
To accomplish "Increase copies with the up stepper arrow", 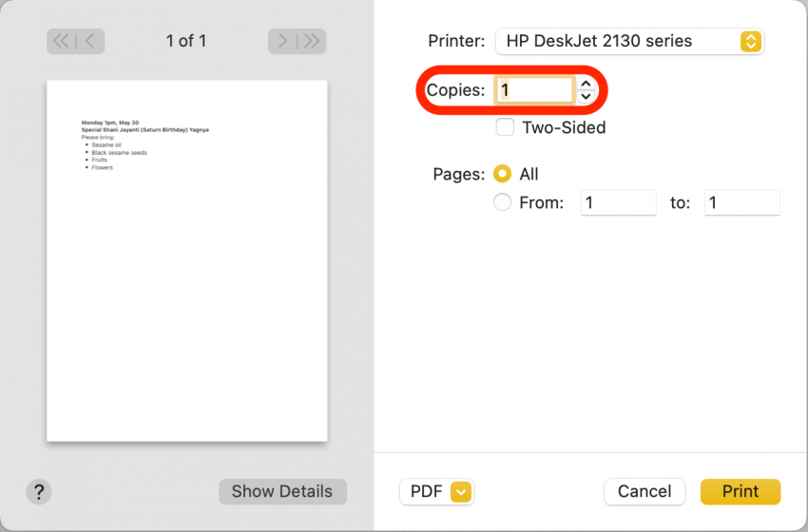I will tap(586, 84).
